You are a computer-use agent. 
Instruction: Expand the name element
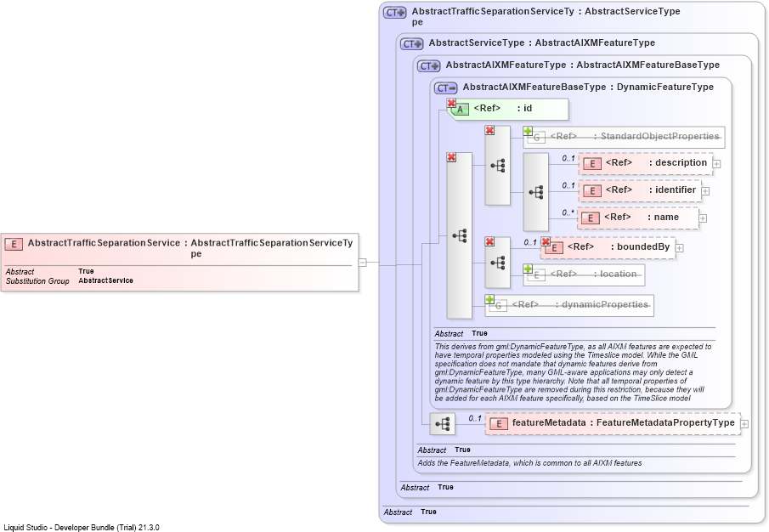[703, 218]
